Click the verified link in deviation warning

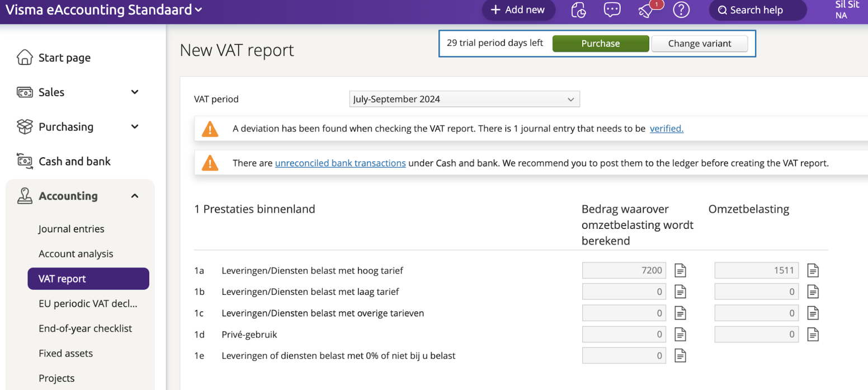(666, 129)
